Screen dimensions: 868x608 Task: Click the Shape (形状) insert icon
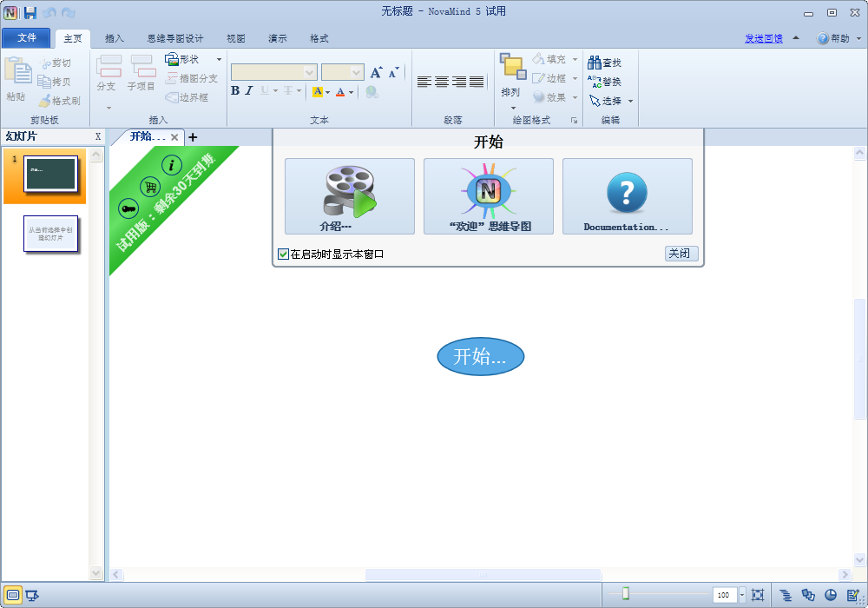[x=172, y=59]
